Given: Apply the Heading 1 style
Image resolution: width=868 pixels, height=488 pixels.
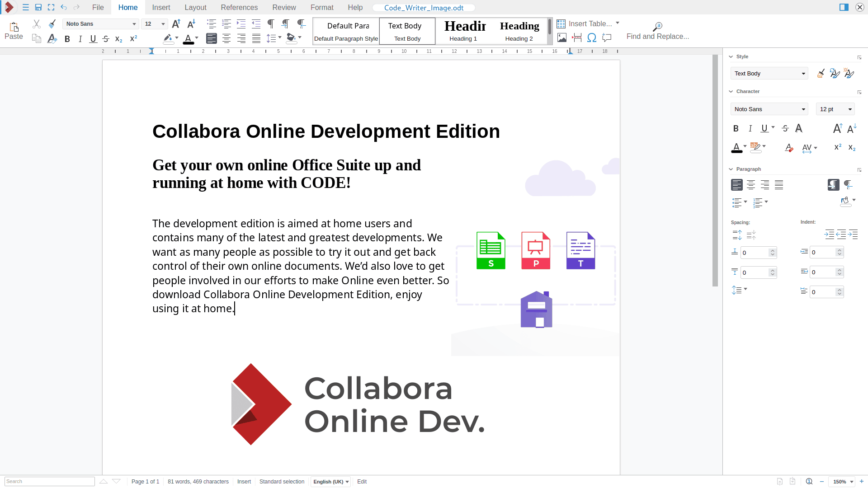Looking at the screenshot, I should click(x=463, y=31).
